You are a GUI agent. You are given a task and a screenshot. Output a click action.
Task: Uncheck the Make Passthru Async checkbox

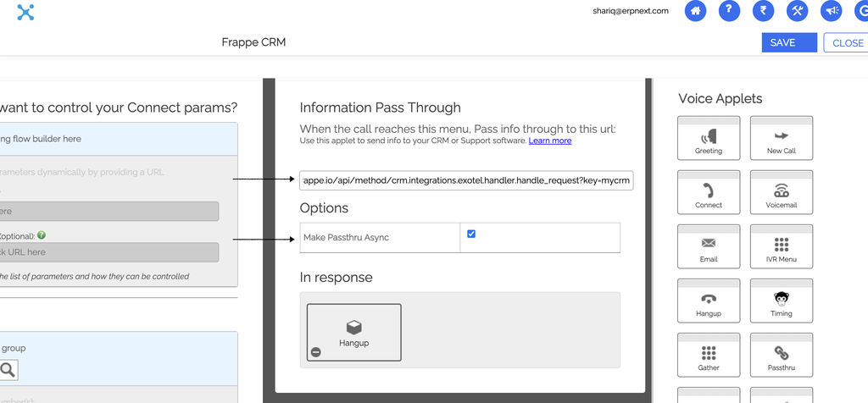click(471, 234)
